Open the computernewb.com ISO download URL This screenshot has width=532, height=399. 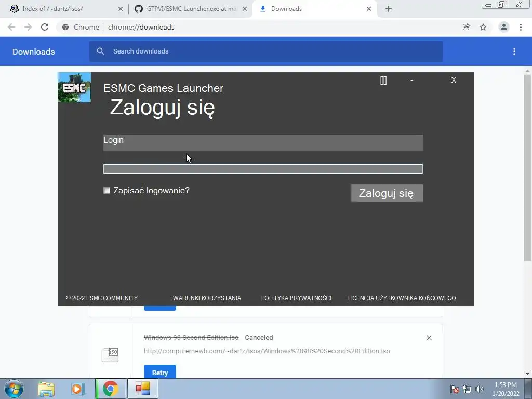tap(267, 351)
